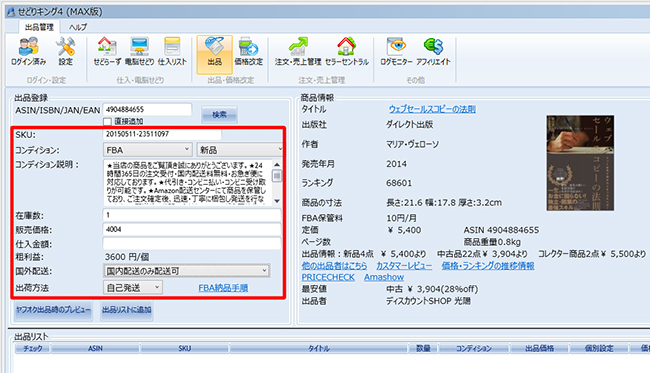Click the 検索 search button

click(x=219, y=114)
